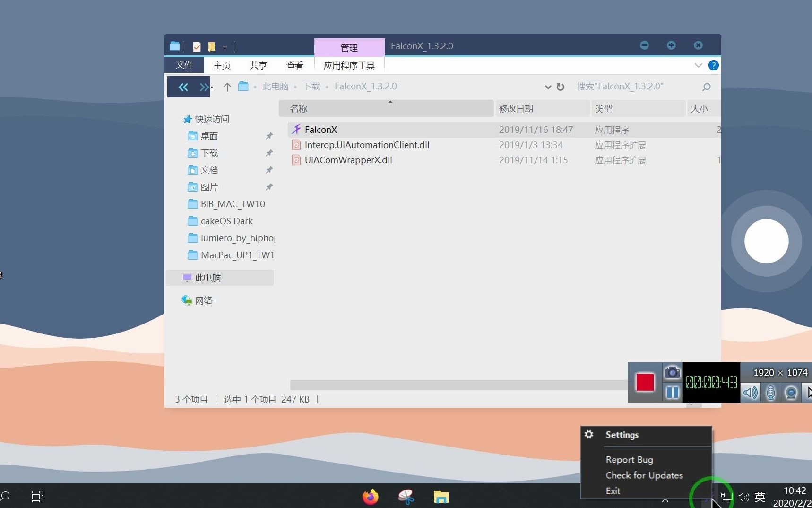Open 下载 in the navigation pane
Viewport: 812px width, 508px height.
point(209,153)
